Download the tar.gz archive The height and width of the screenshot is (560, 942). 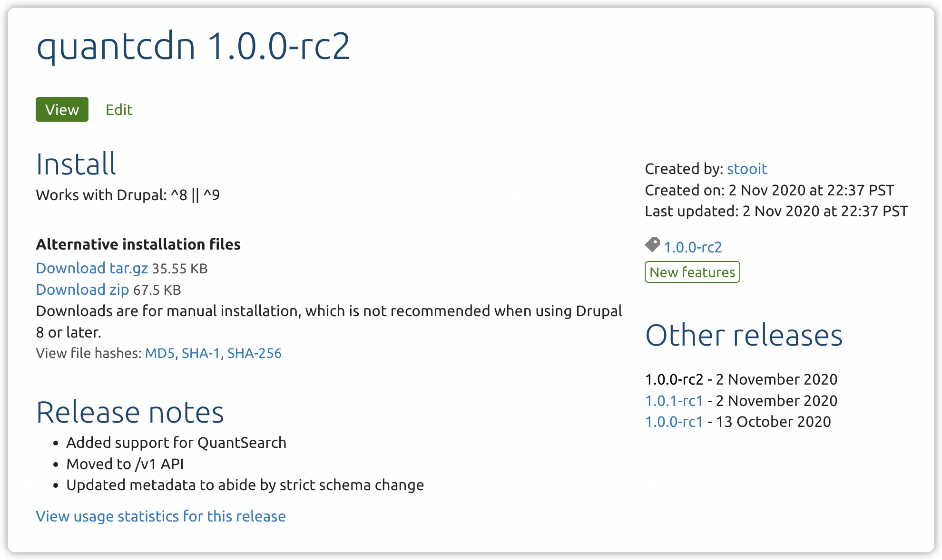click(x=92, y=268)
